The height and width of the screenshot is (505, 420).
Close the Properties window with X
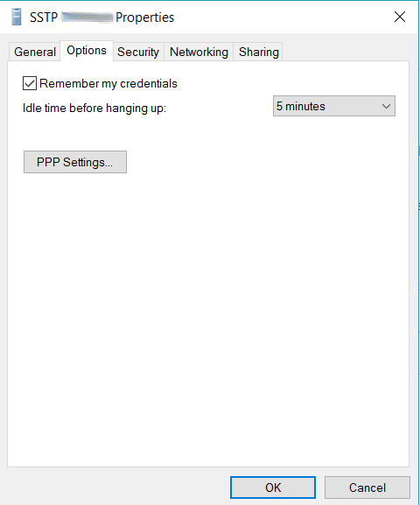[400, 17]
